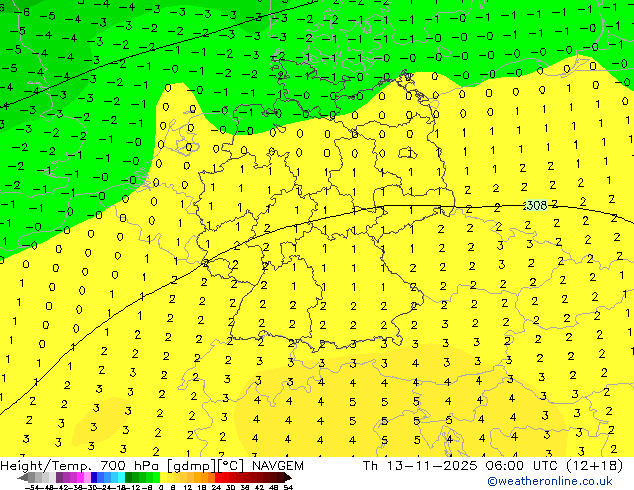This screenshot has width=634, height=490.
Task: Click the forecast date 'Th 13-11-2025 06:00 UTC'
Action: pyautogui.click(x=460, y=466)
